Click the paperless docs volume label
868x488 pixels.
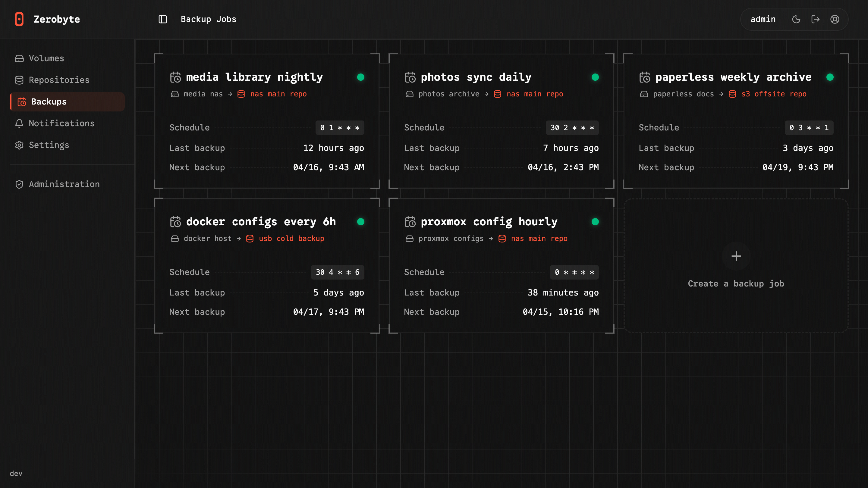[x=683, y=94]
